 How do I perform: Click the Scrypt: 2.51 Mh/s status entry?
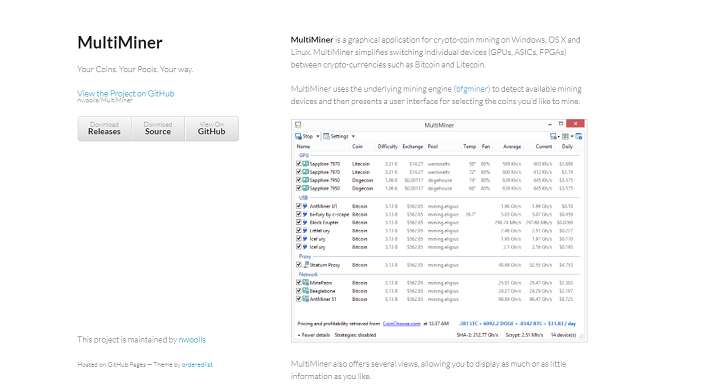[524, 335]
